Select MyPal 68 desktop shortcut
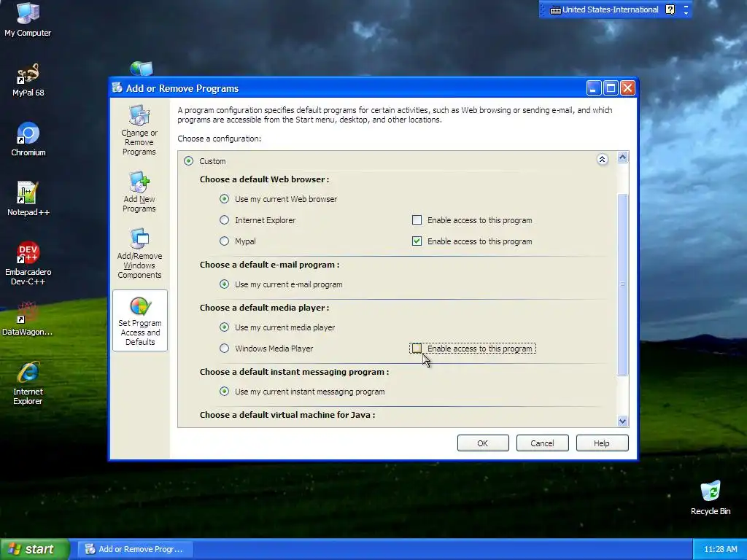Screen dimensions: 747x560 click(x=28, y=80)
